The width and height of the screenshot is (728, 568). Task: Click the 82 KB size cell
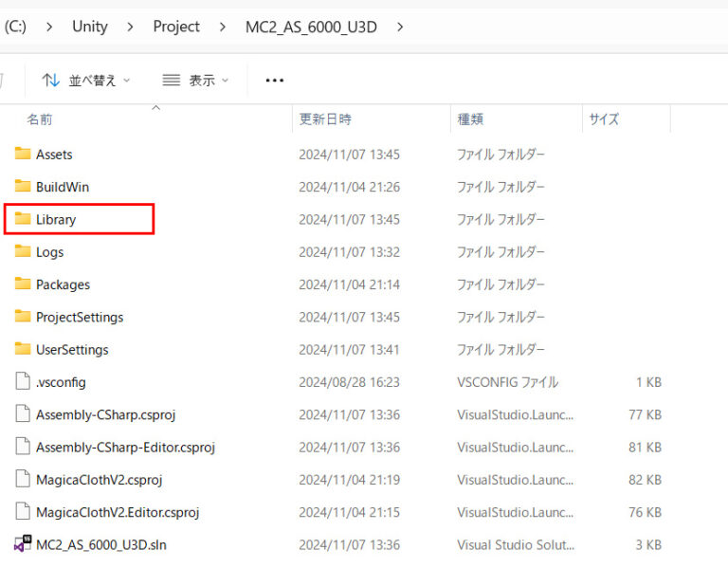tap(645, 479)
